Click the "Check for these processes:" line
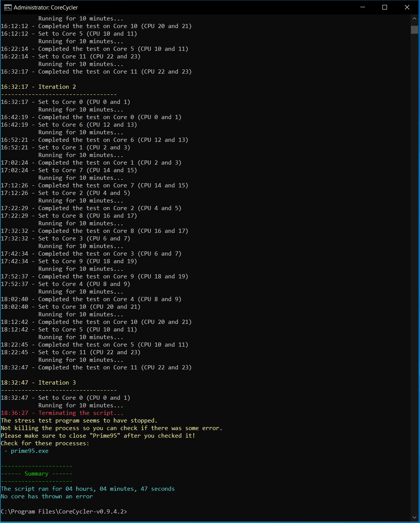The image size is (420, 523). pos(45,443)
